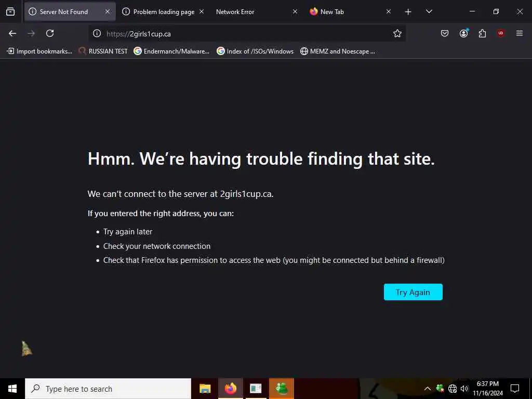Open the RUSSIAN TEST bookmark
532x399 pixels.
103,51
